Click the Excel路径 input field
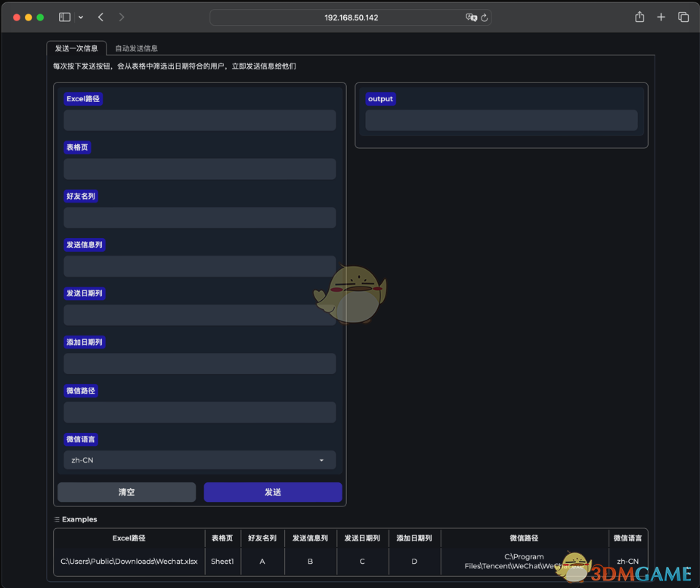The image size is (700, 588). (x=199, y=119)
